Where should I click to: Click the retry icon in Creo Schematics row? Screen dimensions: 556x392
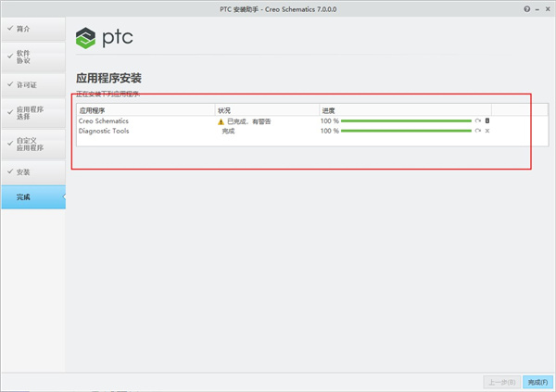tap(478, 121)
